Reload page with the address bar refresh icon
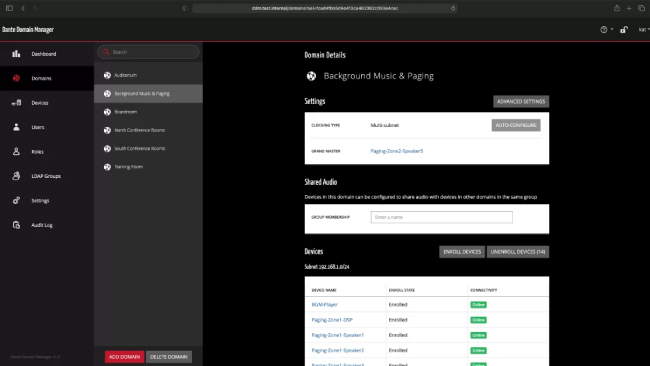Screen dimensions: 650x366 pyautogui.click(x=453, y=8)
